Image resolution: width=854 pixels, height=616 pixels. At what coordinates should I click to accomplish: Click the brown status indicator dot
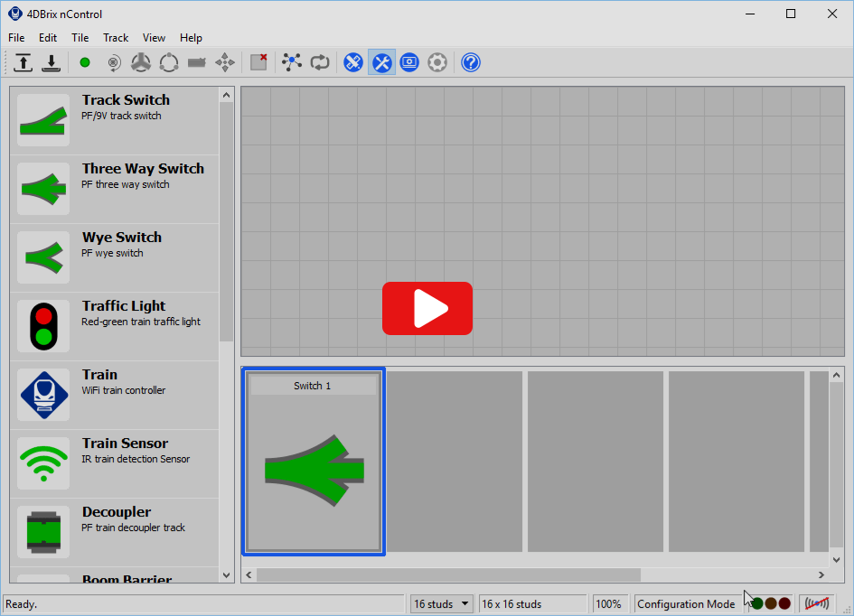point(771,603)
